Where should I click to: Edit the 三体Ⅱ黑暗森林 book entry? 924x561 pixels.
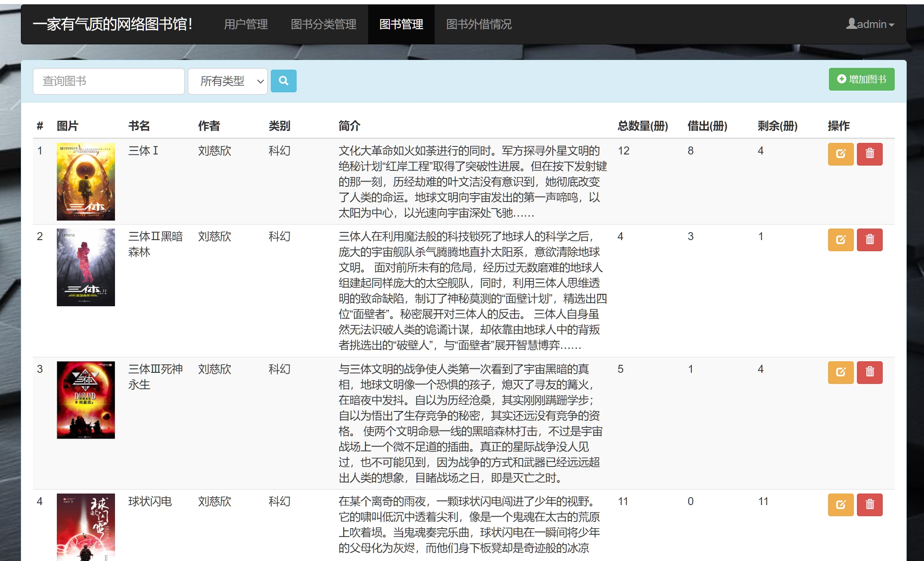[840, 240]
